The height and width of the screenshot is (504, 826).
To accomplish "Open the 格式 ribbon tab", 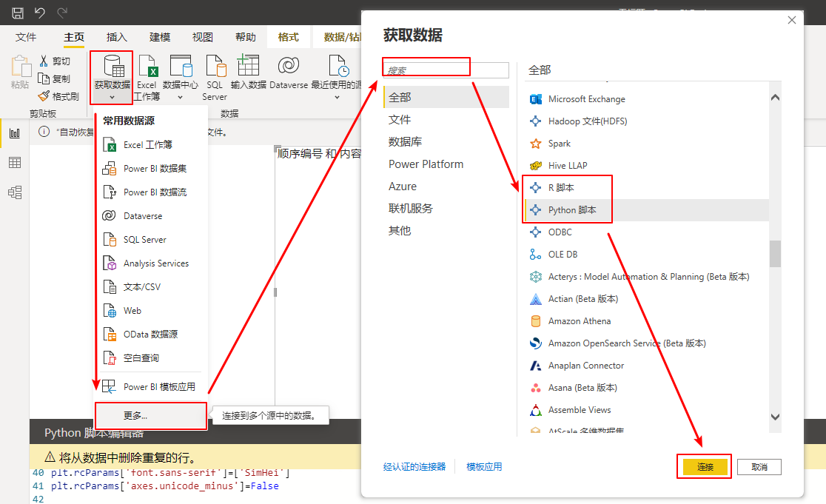I will tap(288, 37).
